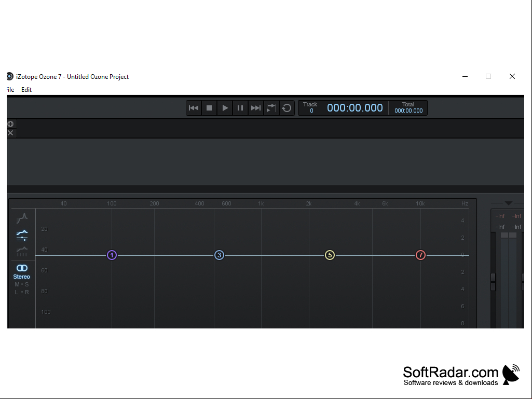Click the Track number display
Viewport: 532px width, 399px height.
coord(310,107)
